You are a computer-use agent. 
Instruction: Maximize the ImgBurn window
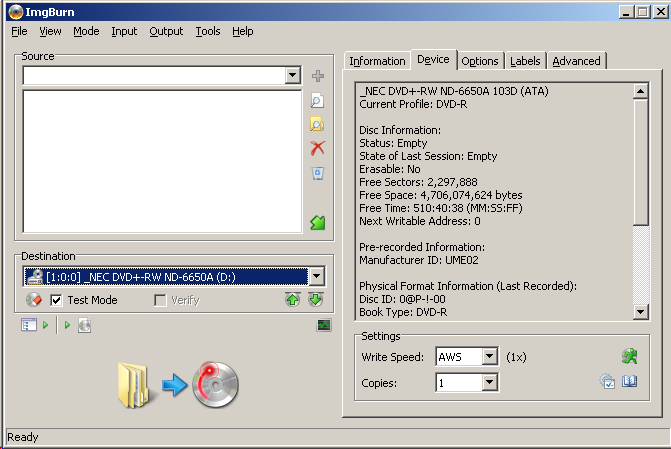click(x=643, y=12)
